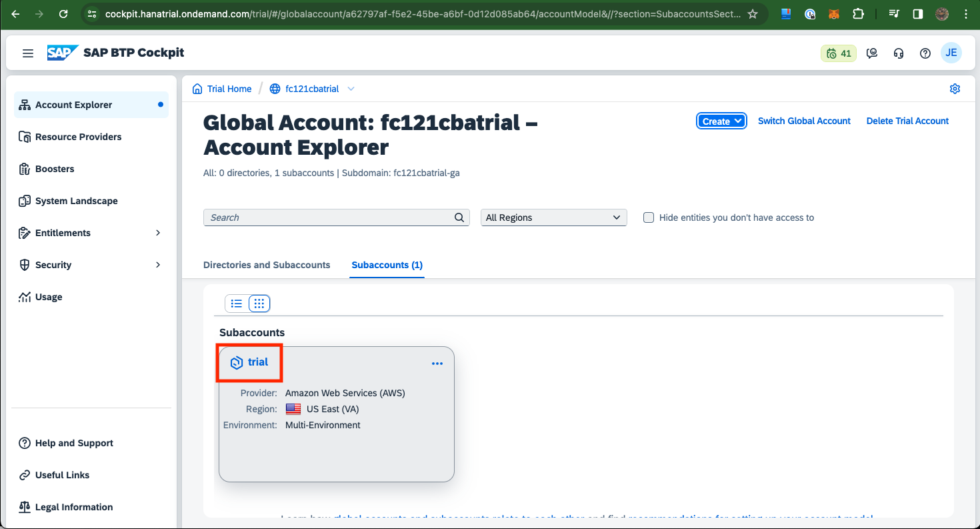This screenshot has height=529, width=980.
Task: Open the MetaMask fox extension
Action: pyautogui.click(x=834, y=13)
